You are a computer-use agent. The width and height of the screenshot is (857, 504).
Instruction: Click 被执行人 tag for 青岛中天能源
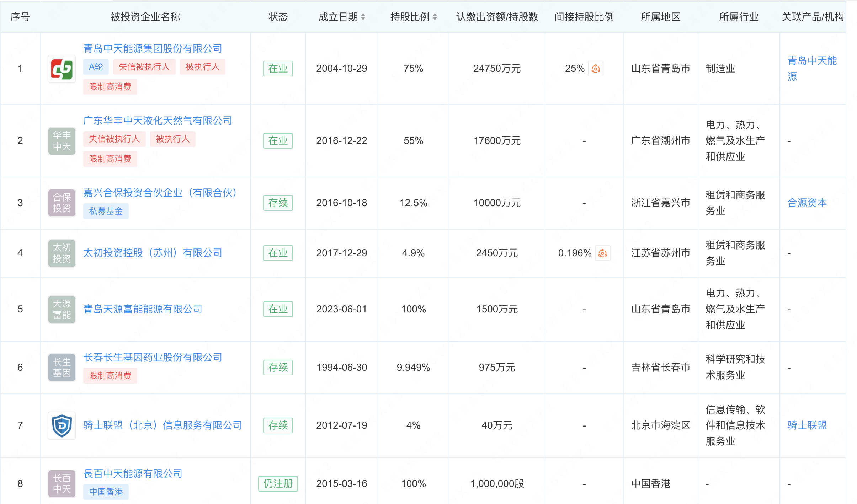point(203,67)
